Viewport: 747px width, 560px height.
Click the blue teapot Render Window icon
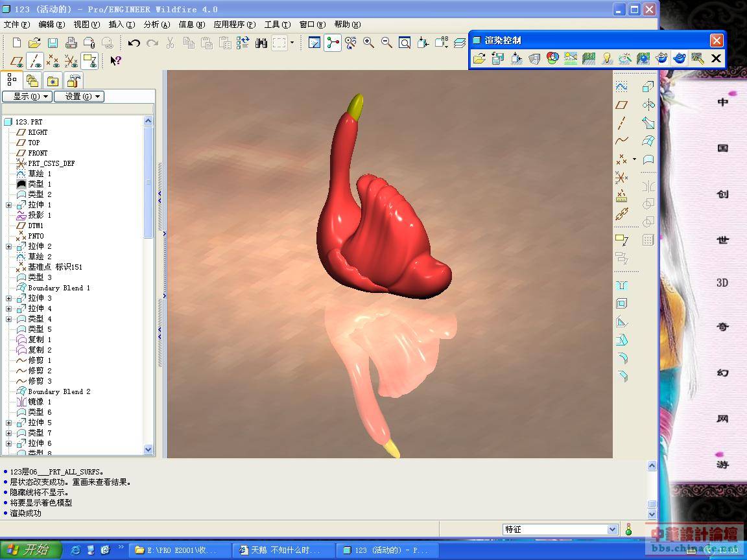coord(680,58)
